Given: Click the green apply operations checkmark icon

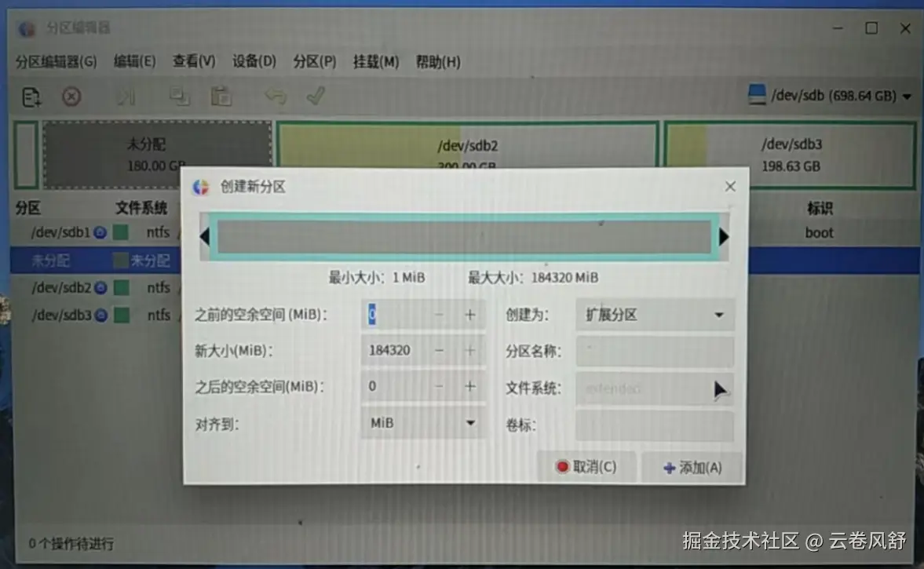Looking at the screenshot, I should (316, 96).
